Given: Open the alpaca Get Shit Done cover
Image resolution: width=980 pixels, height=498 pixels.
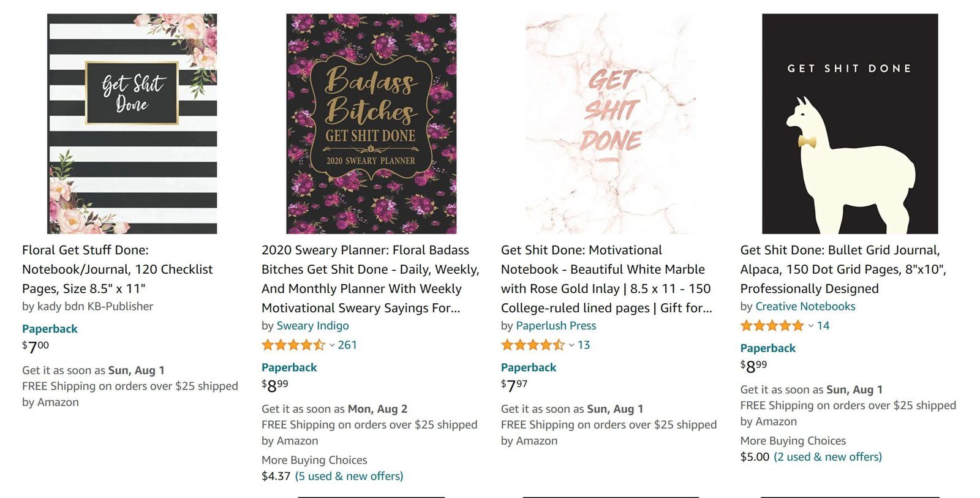Looking at the screenshot, I should [x=850, y=124].
